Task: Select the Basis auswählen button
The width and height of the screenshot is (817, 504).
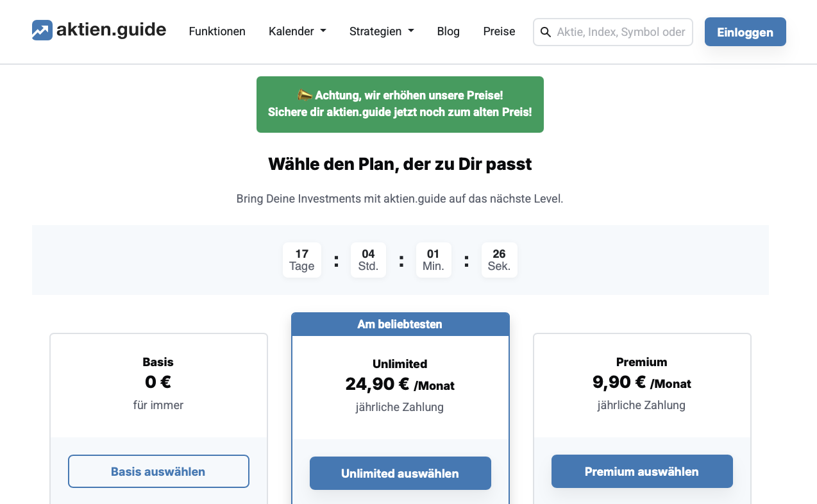Action: (158, 471)
